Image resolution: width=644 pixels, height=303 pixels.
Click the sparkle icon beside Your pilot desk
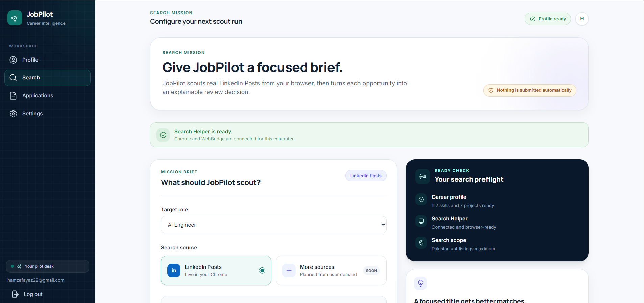(19, 266)
